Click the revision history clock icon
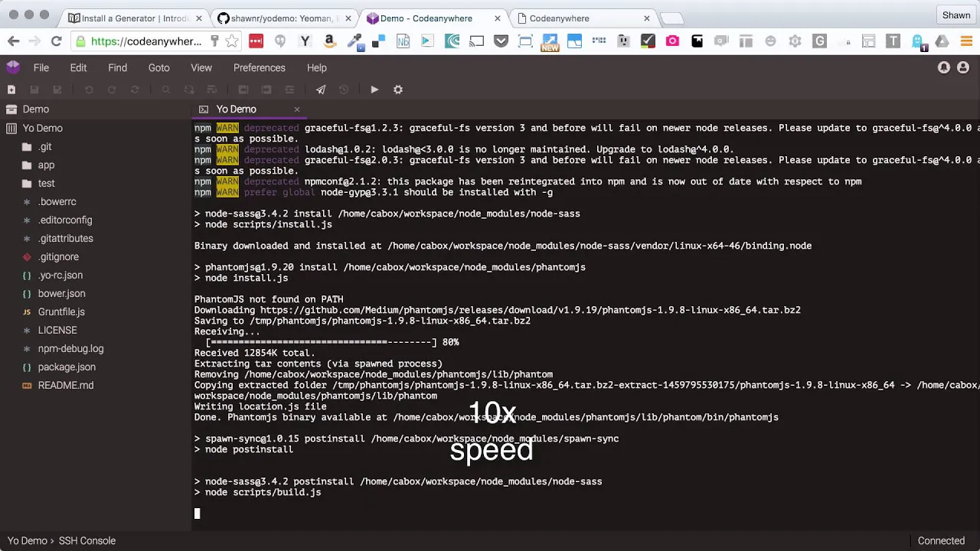The width and height of the screenshot is (980, 551). (344, 90)
